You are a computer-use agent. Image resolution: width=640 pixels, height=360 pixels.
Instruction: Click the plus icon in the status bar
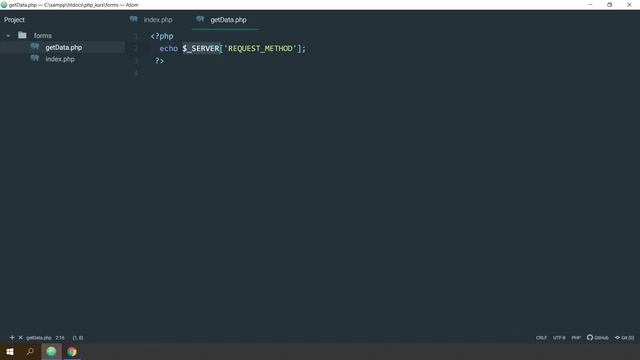tap(12, 338)
